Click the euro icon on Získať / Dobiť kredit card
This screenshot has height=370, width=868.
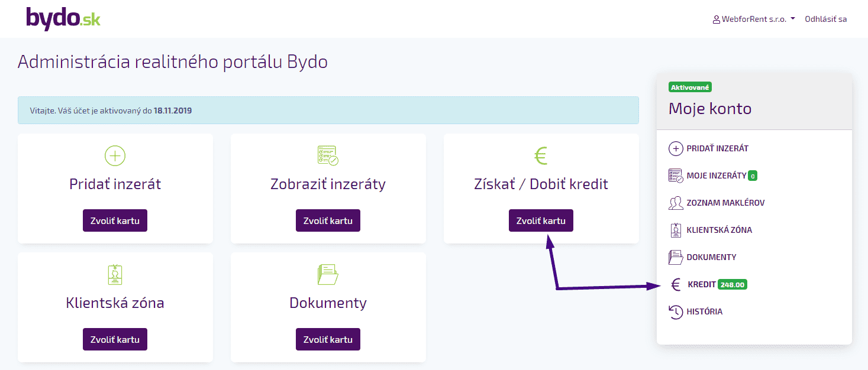tap(540, 156)
